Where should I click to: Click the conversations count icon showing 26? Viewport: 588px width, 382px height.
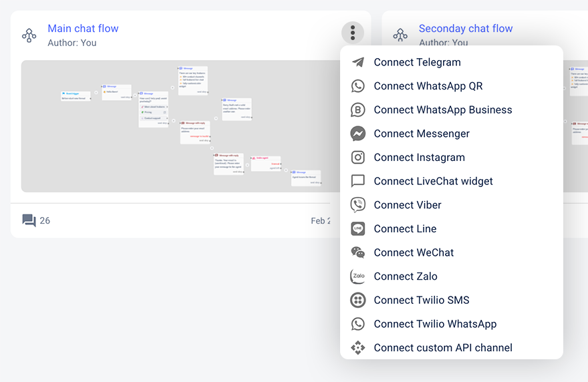click(x=29, y=220)
